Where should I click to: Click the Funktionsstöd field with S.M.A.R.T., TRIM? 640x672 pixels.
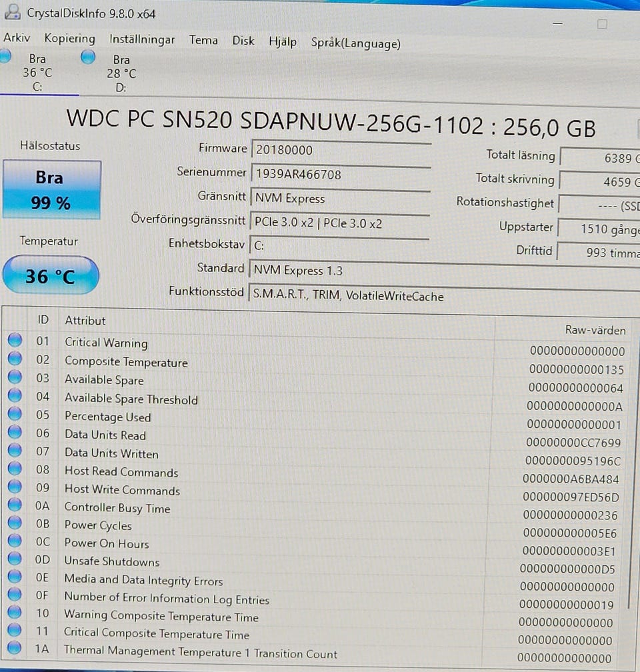click(x=444, y=296)
